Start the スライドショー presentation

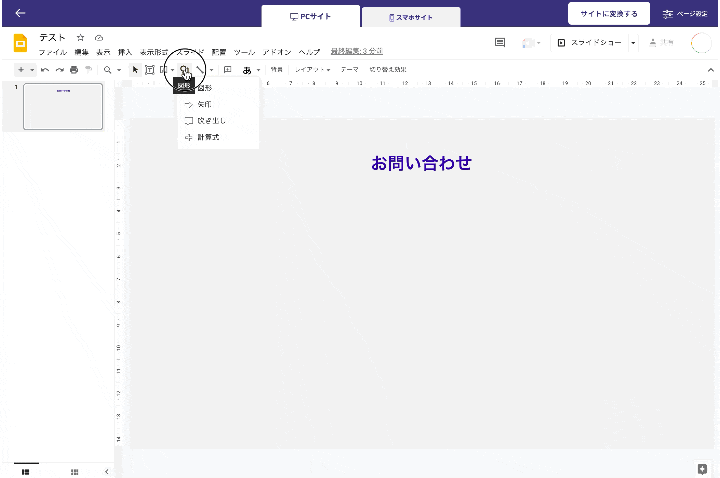pyautogui.click(x=590, y=43)
